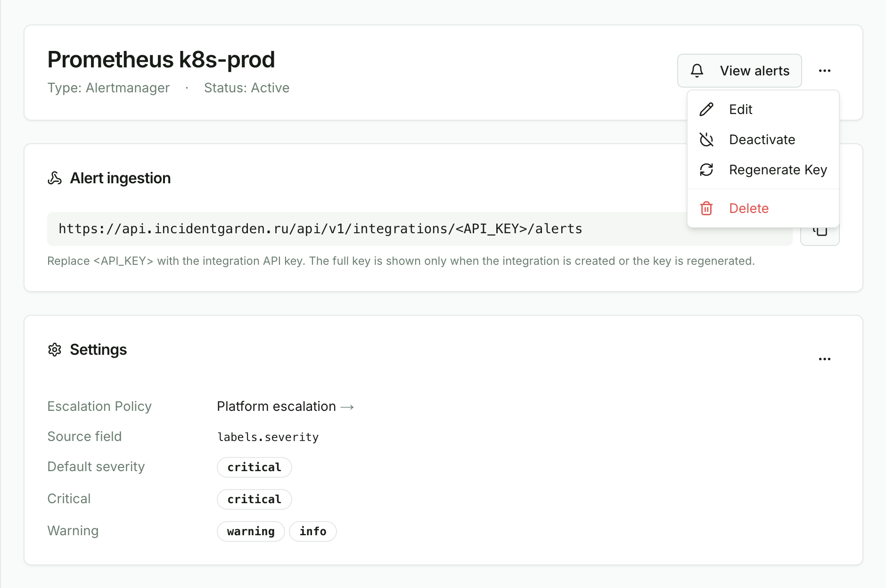Viewport: 886px width, 588px height.
Task: Click the Alert ingestion heading
Action: tap(120, 178)
